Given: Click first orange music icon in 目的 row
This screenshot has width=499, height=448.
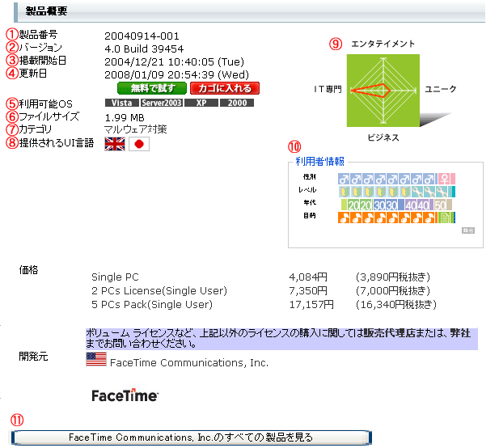Looking at the screenshot, I should 344,218.
